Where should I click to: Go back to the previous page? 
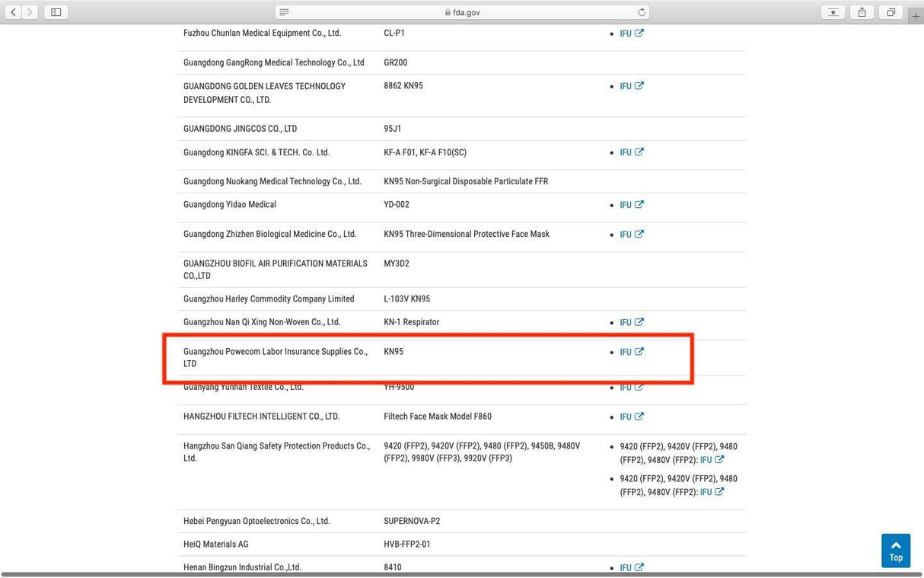pyautogui.click(x=14, y=12)
